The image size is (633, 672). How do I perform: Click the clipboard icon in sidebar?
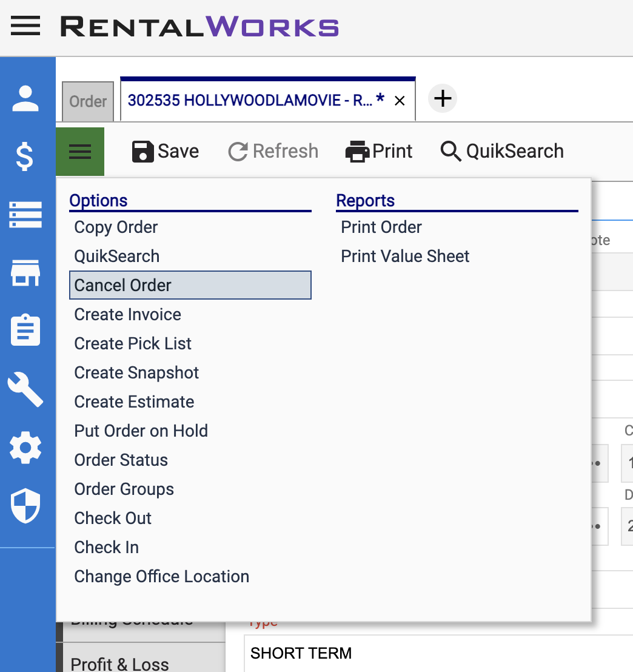click(25, 331)
